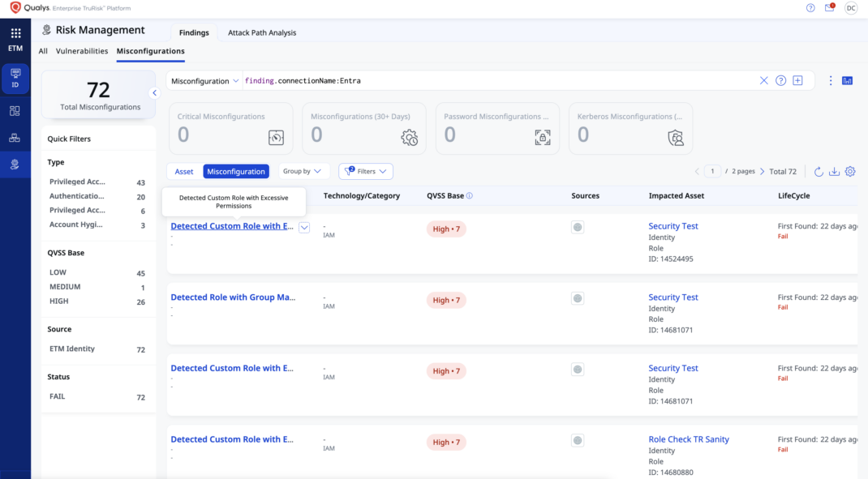Click source icon in Security Test 14524495 row
This screenshot has width=868, height=479.
(x=578, y=227)
